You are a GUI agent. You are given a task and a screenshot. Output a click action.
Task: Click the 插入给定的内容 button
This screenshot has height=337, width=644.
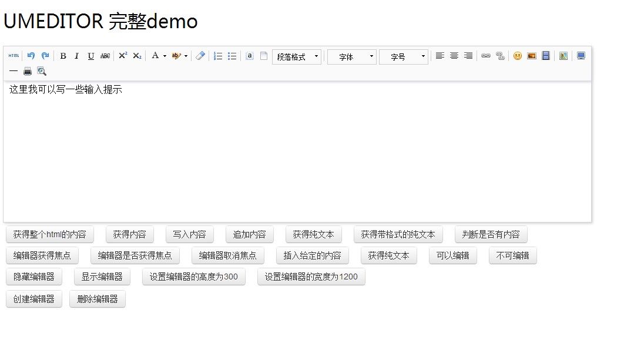tap(312, 256)
